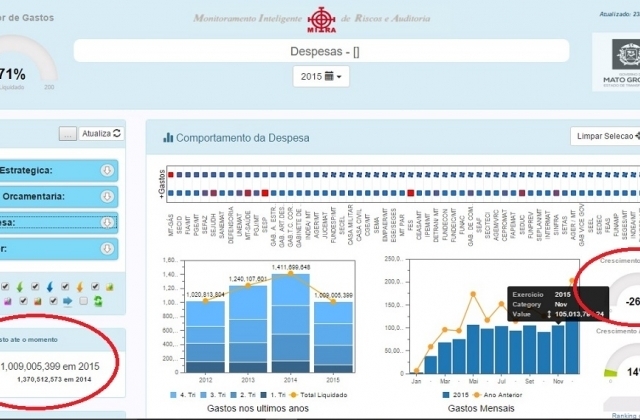Click the -26 Crescimento gauge
This screenshot has height=420, width=640.
coord(624,294)
